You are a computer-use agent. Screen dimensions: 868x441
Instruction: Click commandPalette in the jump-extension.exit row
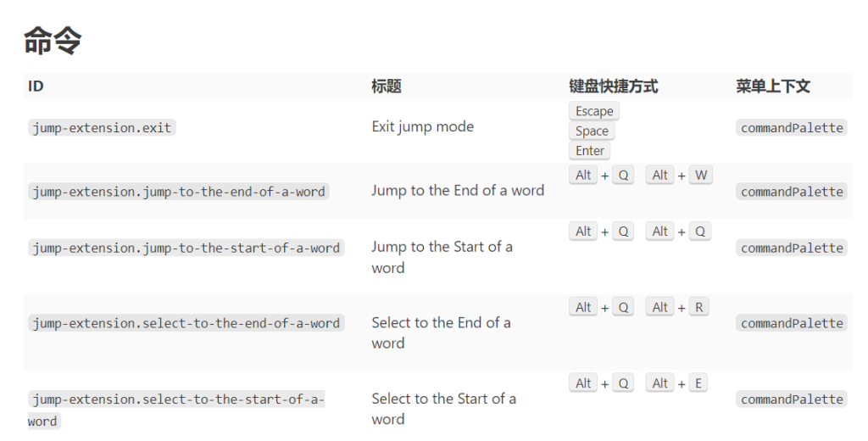[x=792, y=128]
